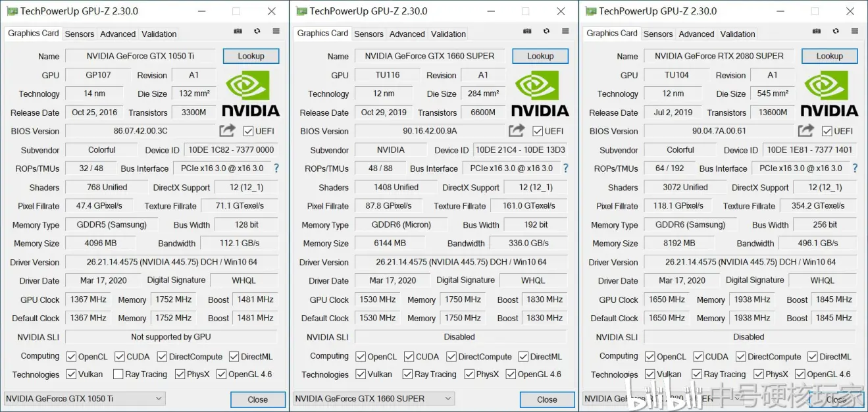
Task: Click the 10DE 1C82 - 7377 0000 Device ID value
Action: tap(230, 149)
